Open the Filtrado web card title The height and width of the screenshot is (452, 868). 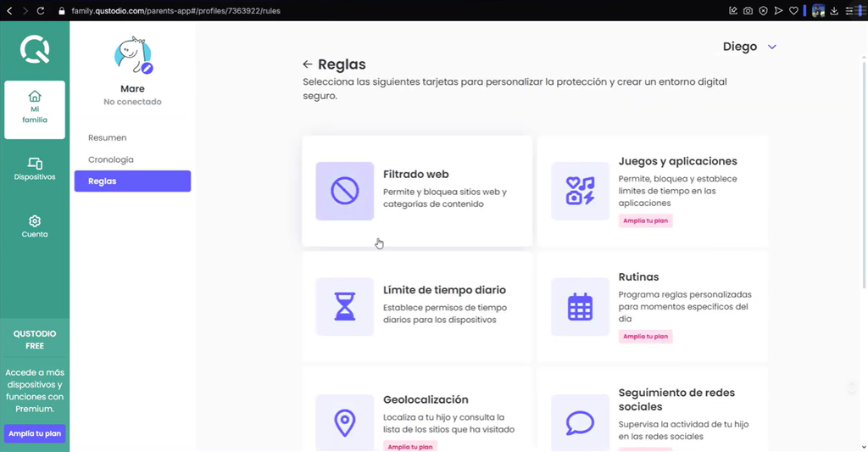tap(415, 174)
